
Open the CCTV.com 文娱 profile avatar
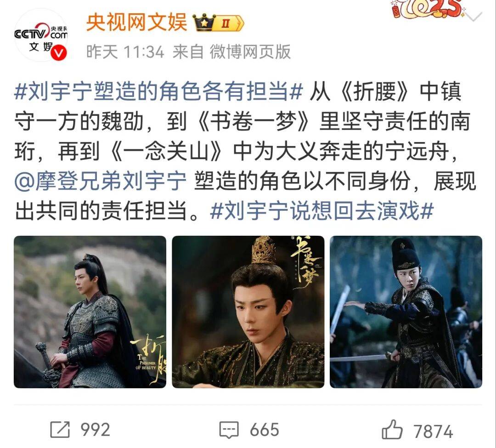(41, 35)
